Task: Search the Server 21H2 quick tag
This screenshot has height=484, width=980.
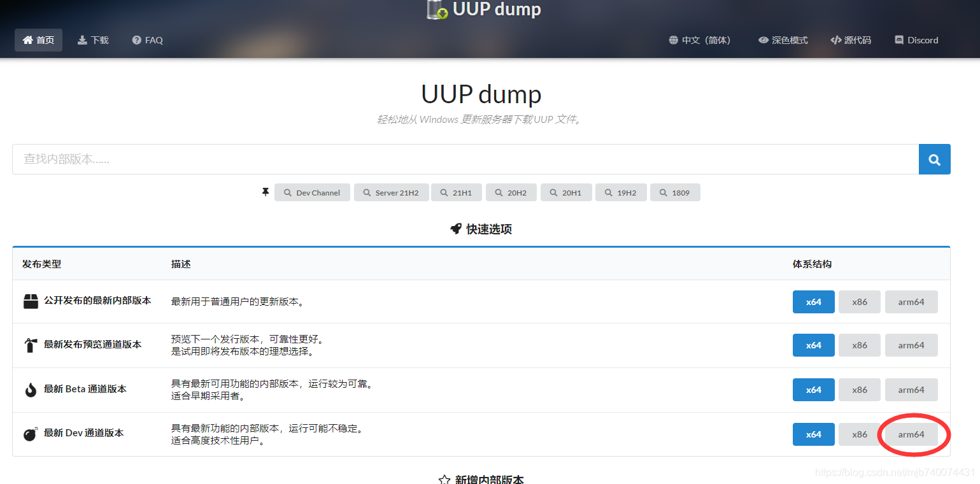Action: pyautogui.click(x=392, y=192)
